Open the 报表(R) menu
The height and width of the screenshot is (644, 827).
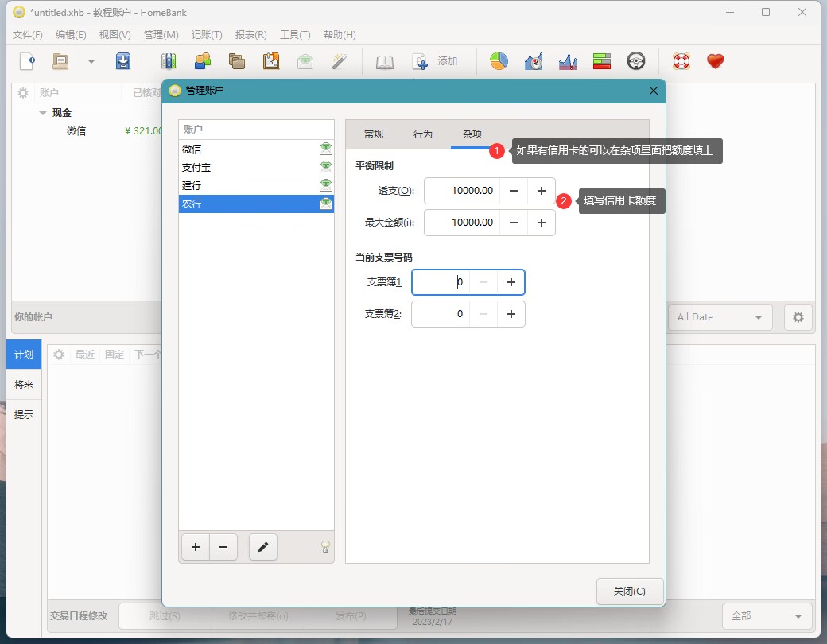(250, 35)
